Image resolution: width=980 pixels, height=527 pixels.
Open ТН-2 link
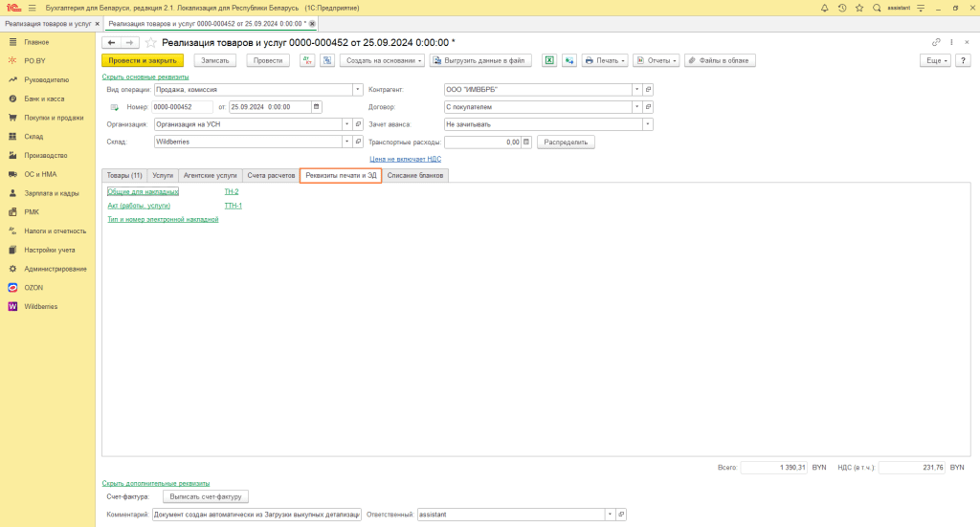[x=232, y=191]
